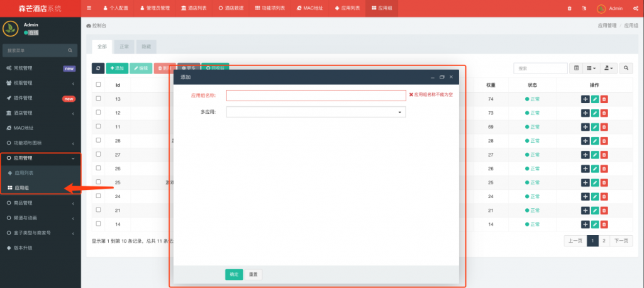Open the columns toggle dropdown above table
The image size is (644, 288).
point(592,68)
